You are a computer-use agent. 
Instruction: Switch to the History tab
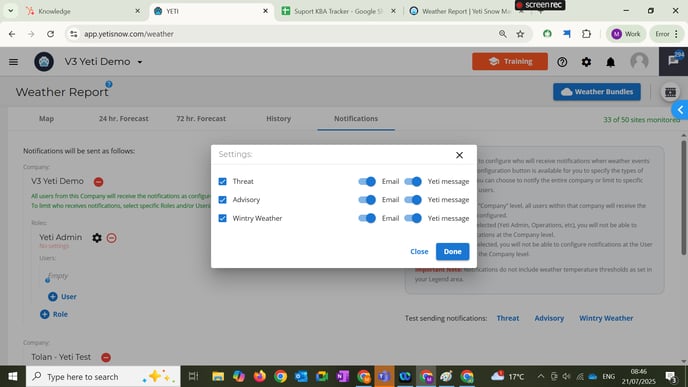coord(278,118)
